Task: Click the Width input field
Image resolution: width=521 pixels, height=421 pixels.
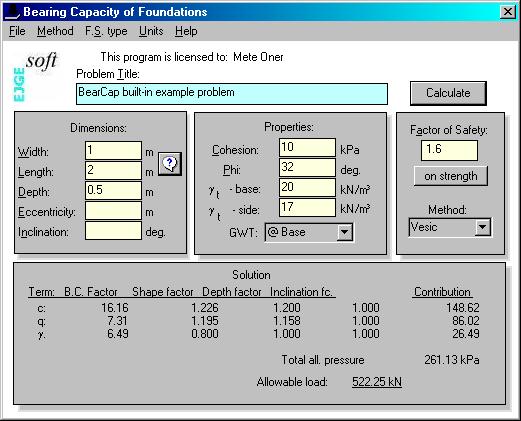Action: [x=113, y=151]
